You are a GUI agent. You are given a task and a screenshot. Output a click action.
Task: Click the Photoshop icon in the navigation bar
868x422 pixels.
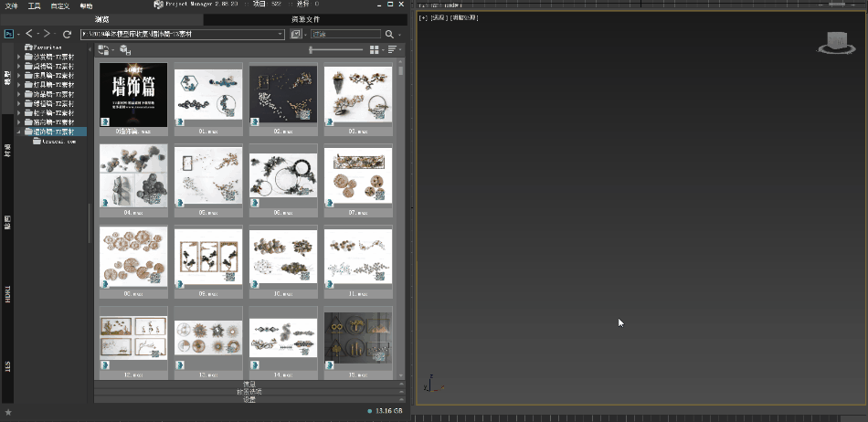coord(8,34)
